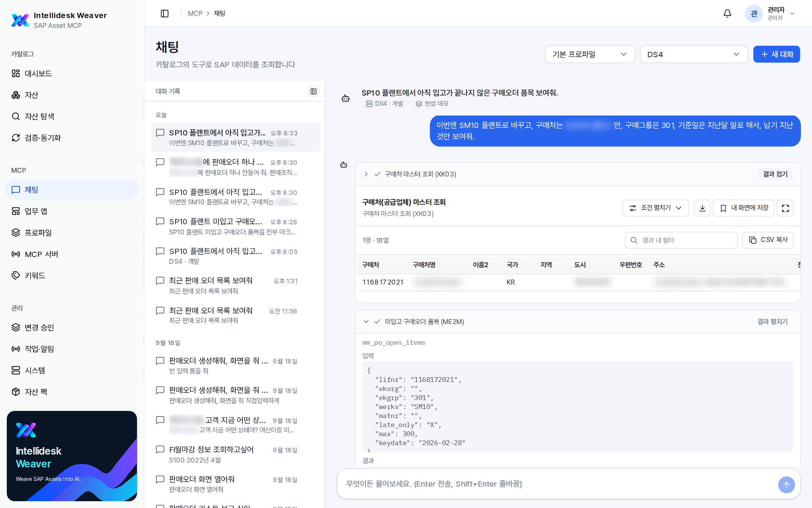Click 결과 펼치기 on ME2M step
Viewport: 812px width, 508px height.
773,322
